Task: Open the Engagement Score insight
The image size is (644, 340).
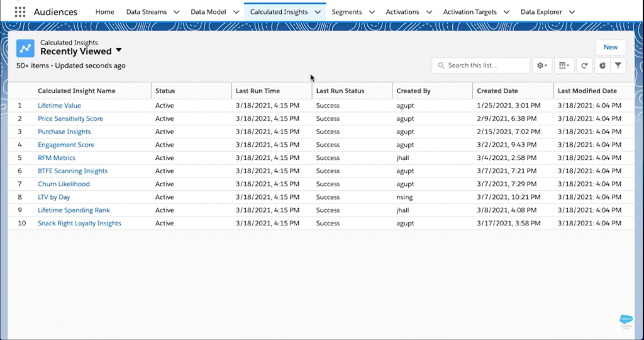Action: tap(66, 145)
